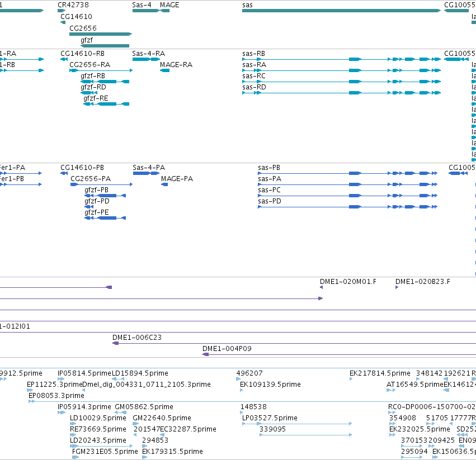476x460 pixels.
Task: Select the 496207 feature
Action: coord(238,379)
